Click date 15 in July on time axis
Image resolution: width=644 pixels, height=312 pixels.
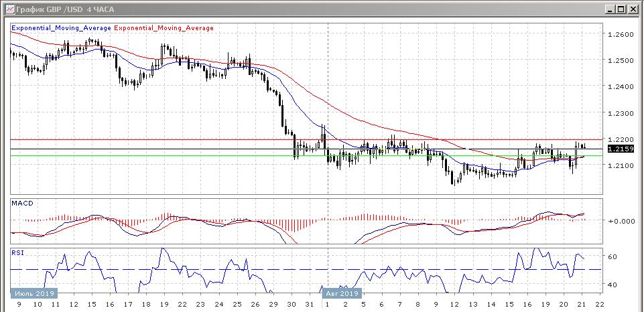[90, 304]
